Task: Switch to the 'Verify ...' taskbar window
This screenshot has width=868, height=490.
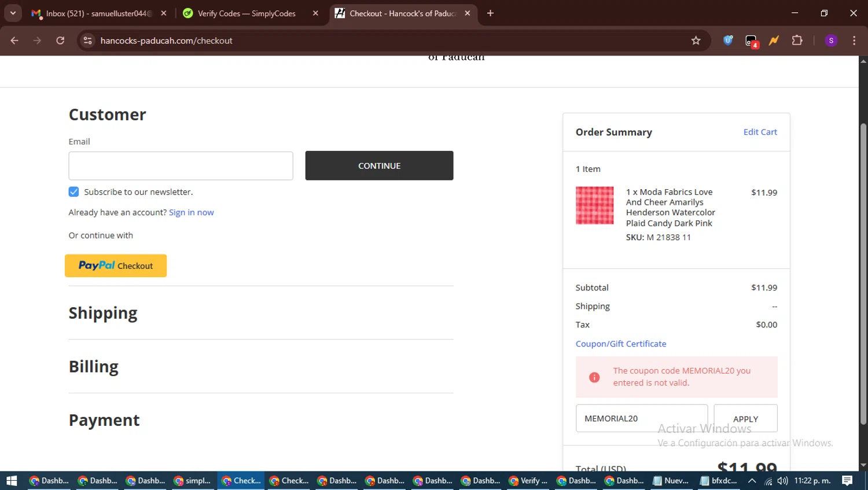Action: pyautogui.click(x=528, y=481)
